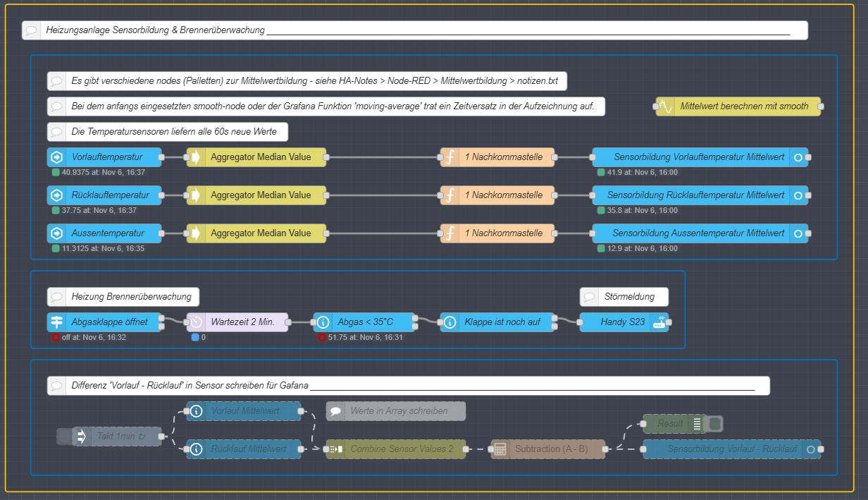
Task: Click the smooth node's waveform icon
Action: pos(666,106)
